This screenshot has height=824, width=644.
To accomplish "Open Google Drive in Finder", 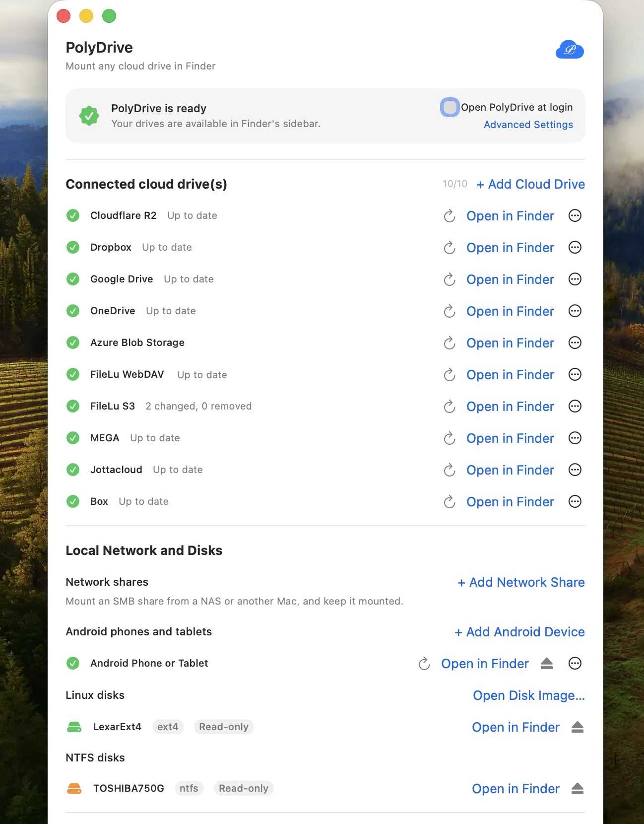I will (510, 279).
